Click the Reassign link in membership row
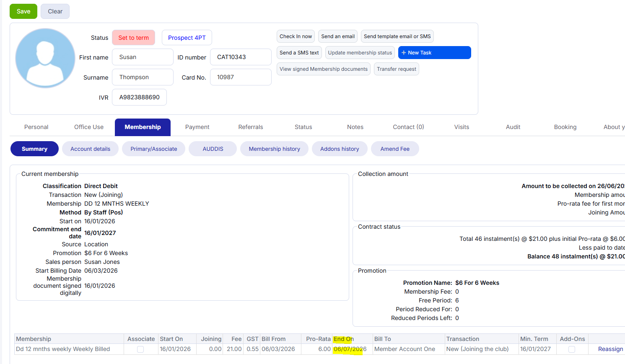The height and width of the screenshot is (364, 625). pos(611,349)
